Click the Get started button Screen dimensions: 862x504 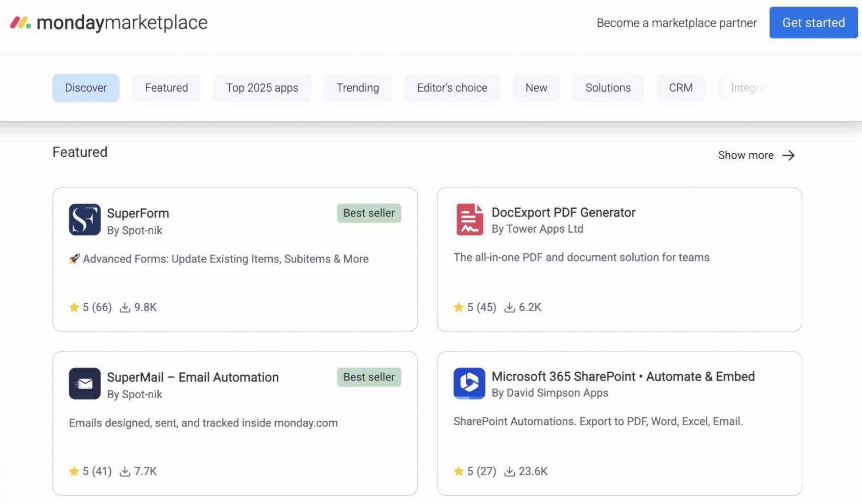point(814,23)
